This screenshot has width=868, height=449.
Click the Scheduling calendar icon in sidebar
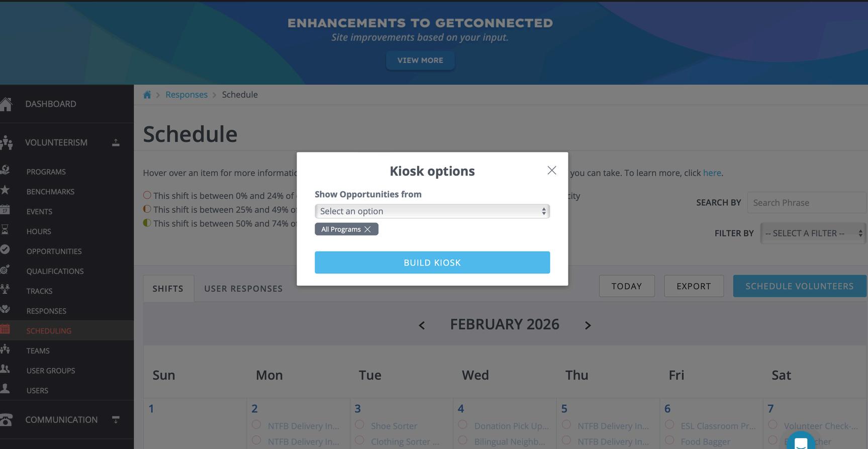pos(5,330)
